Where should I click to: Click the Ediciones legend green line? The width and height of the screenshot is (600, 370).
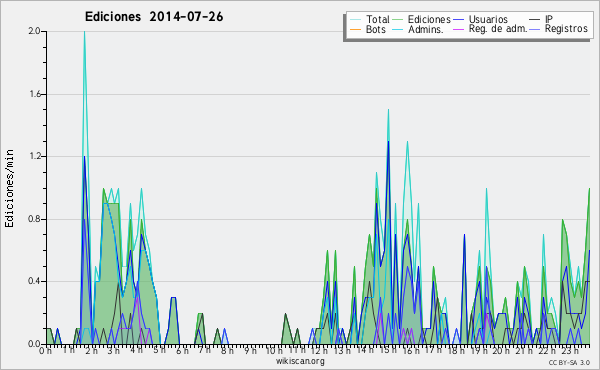398,20
